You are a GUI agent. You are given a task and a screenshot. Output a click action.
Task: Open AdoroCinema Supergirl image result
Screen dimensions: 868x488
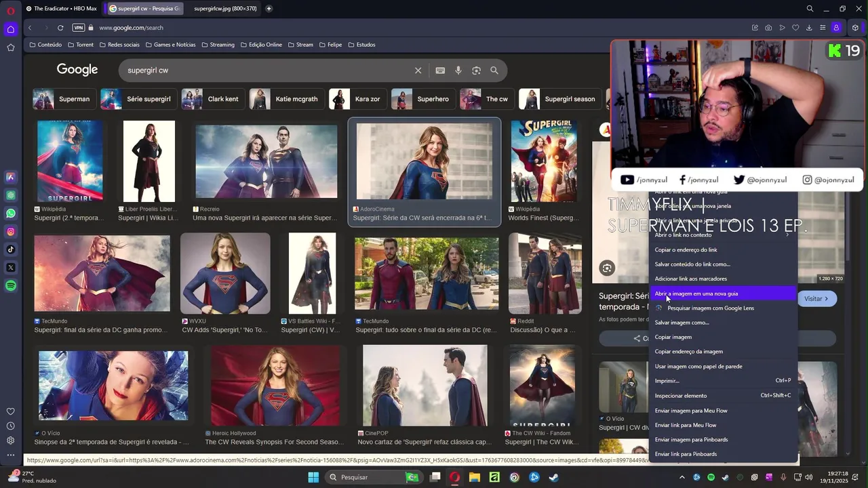[x=425, y=171]
